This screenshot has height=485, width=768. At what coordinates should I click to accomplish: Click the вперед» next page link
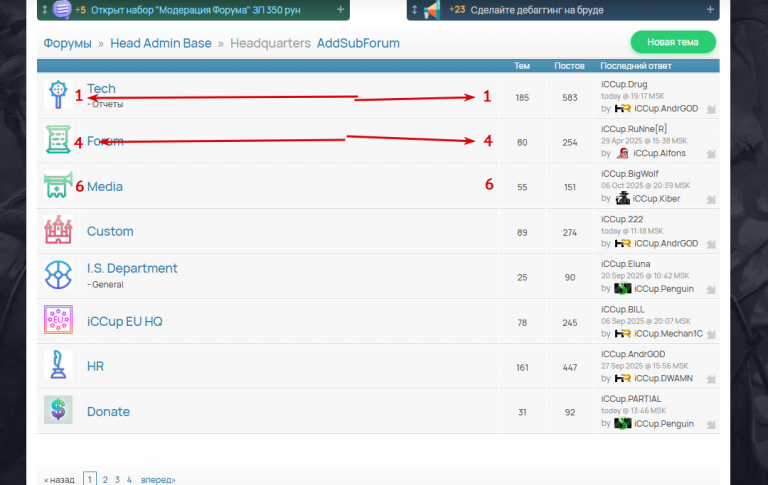[158, 480]
